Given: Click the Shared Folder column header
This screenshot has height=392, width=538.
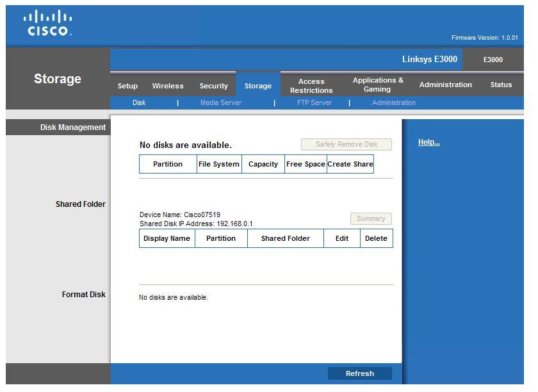Looking at the screenshot, I should [x=286, y=238].
